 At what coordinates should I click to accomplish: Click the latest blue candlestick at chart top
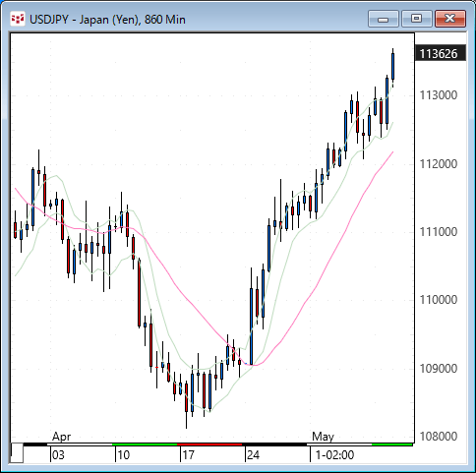tap(392, 67)
